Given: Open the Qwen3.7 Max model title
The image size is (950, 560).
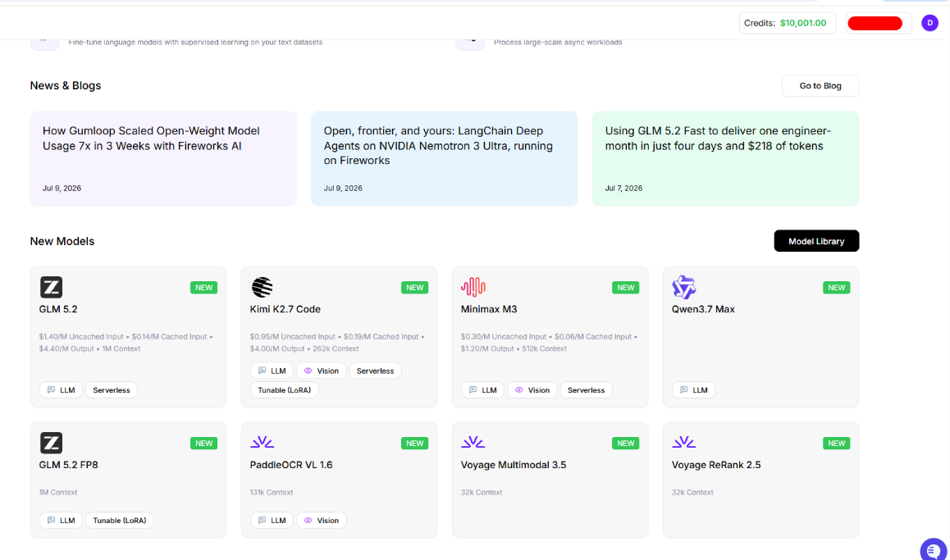Looking at the screenshot, I should point(703,309).
